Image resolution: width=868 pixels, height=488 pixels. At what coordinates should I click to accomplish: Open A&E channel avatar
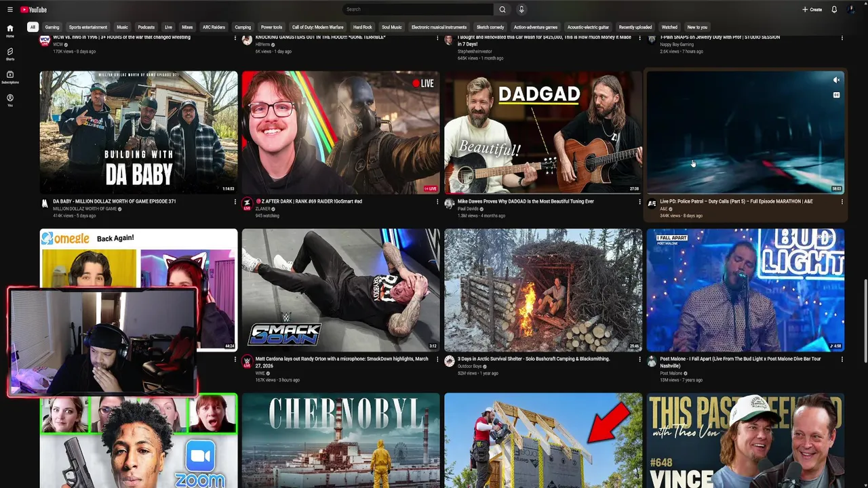click(x=652, y=203)
